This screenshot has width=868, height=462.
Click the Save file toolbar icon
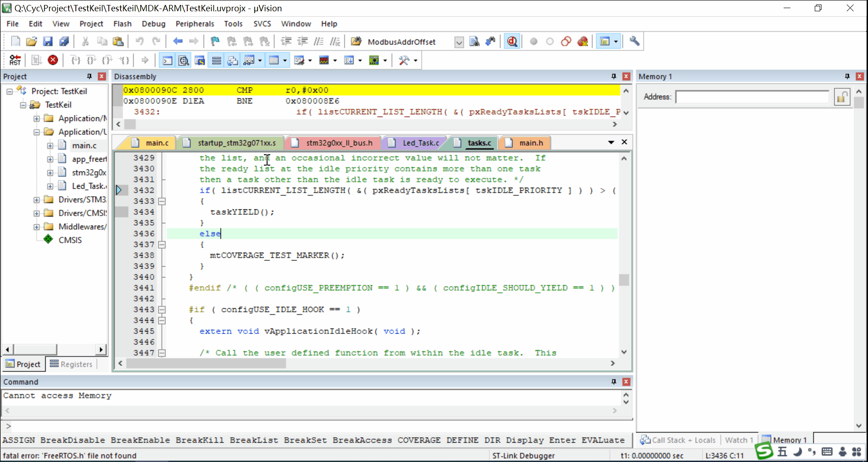pyautogui.click(x=48, y=42)
